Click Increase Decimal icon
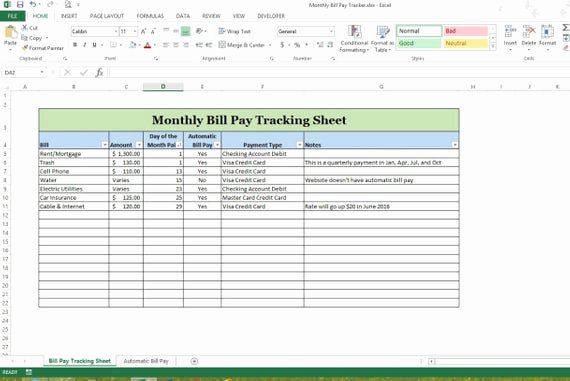Viewport: 570px width, 381px height. tap(320, 45)
